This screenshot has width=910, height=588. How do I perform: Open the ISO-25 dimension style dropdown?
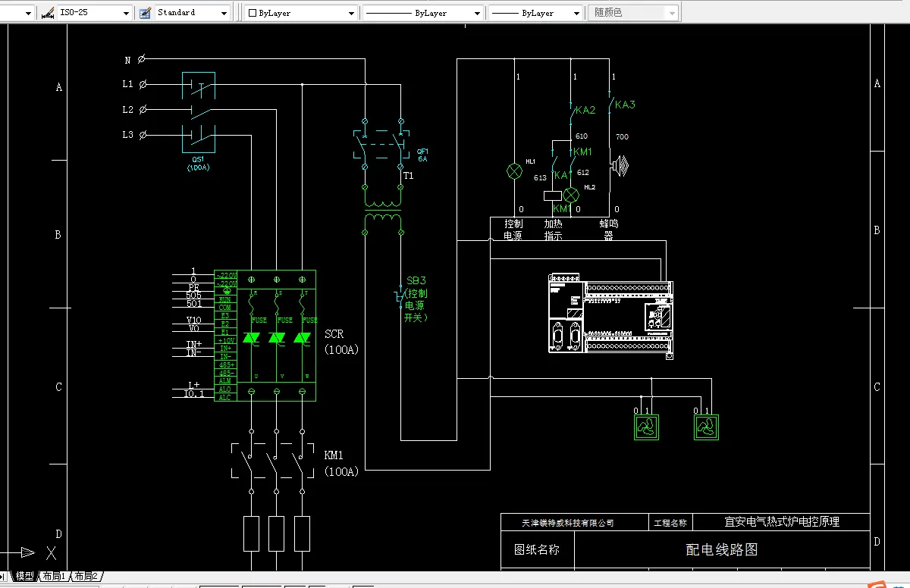pyautogui.click(x=126, y=13)
